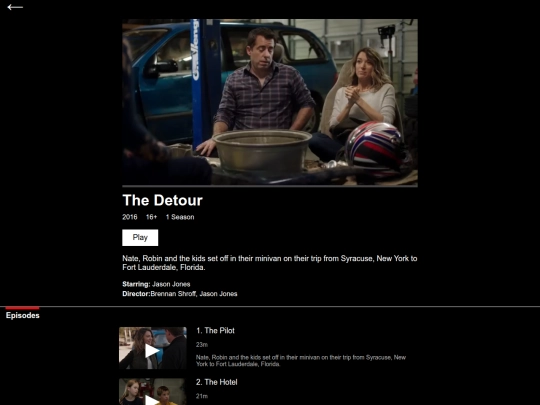Screen dimensions: 540x405
Task: Click The Detour show title heading
Action: [163, 200]
